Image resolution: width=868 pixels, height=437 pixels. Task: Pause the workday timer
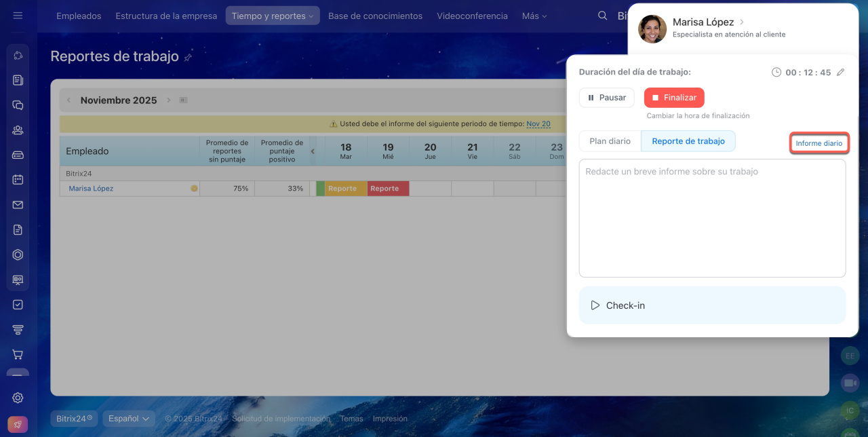606,98
